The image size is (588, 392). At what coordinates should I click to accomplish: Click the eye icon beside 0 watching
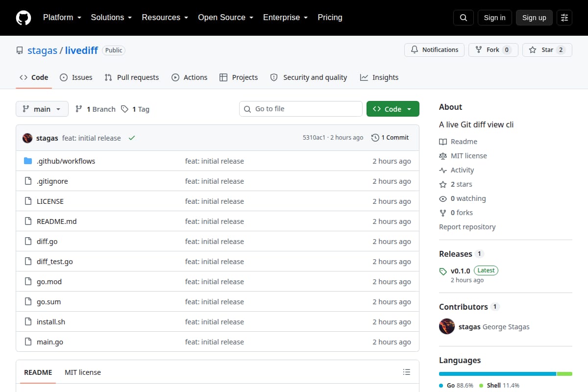443,198
